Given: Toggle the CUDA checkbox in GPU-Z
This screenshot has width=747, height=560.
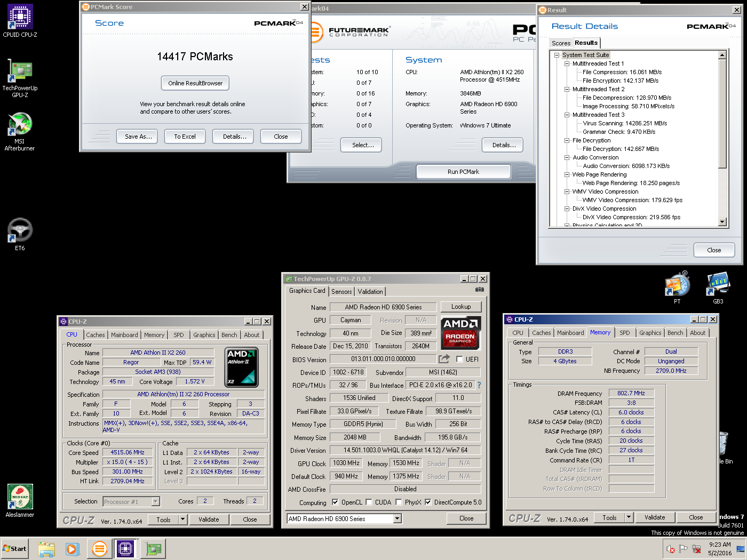Looking at the screenshot, I should 369,502.
